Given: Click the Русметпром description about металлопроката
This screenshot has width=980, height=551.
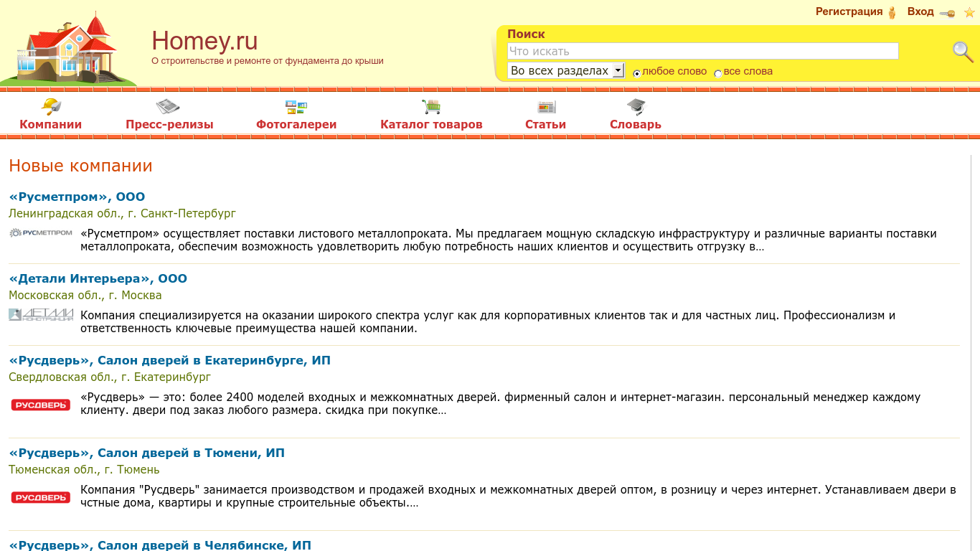Looking at the screenshot, I should coord(509,240).
